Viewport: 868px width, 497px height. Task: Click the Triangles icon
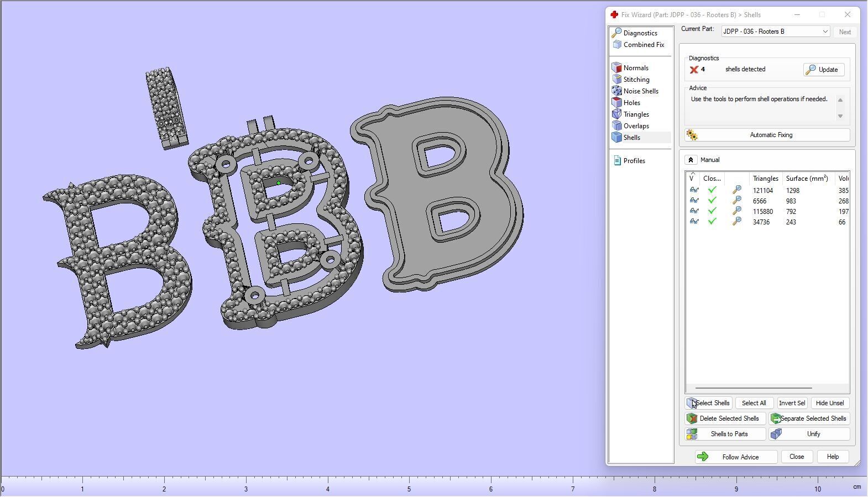point(617,114)
